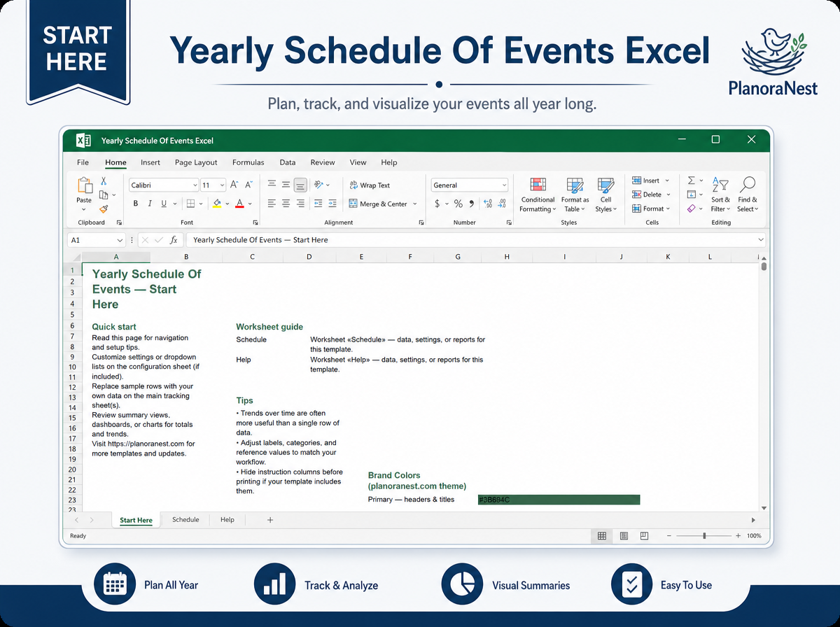Click the Insert Function fx icon
This screenshot has height=627, width=840.
(x=174, y=240)
